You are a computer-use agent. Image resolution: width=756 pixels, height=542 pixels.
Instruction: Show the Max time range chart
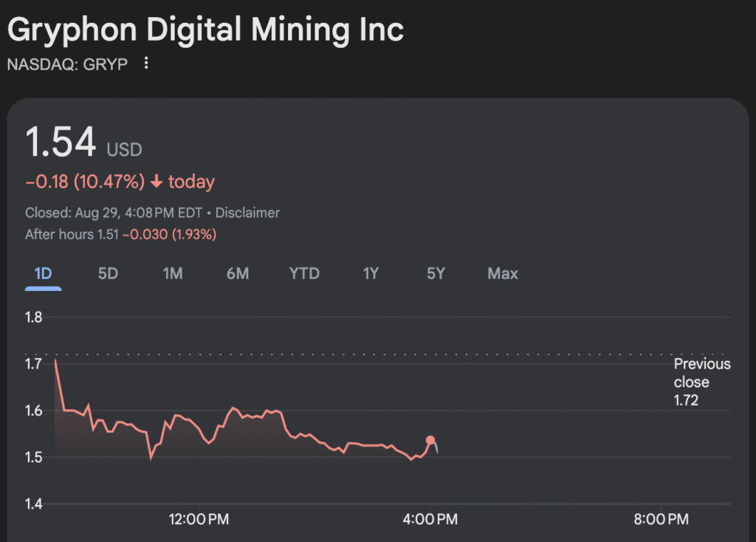[x=503, y=273]
